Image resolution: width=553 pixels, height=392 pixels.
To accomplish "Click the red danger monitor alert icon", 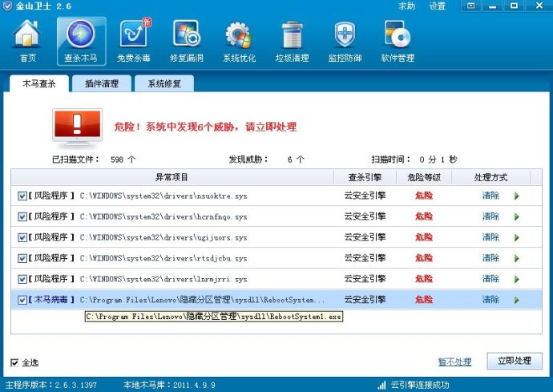I will pos(77,127).
